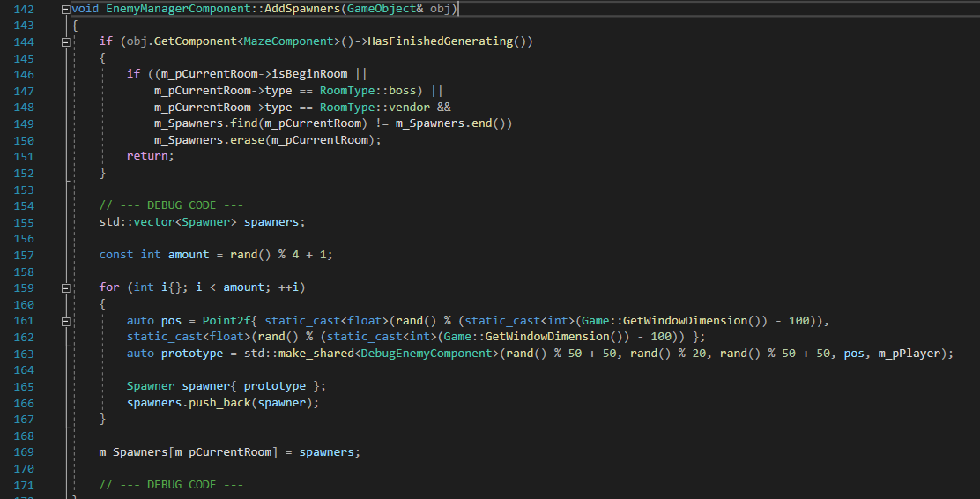Click m_Spawners.find on line 149
This screenshot has width=980, height=499.
click(205, 123)
